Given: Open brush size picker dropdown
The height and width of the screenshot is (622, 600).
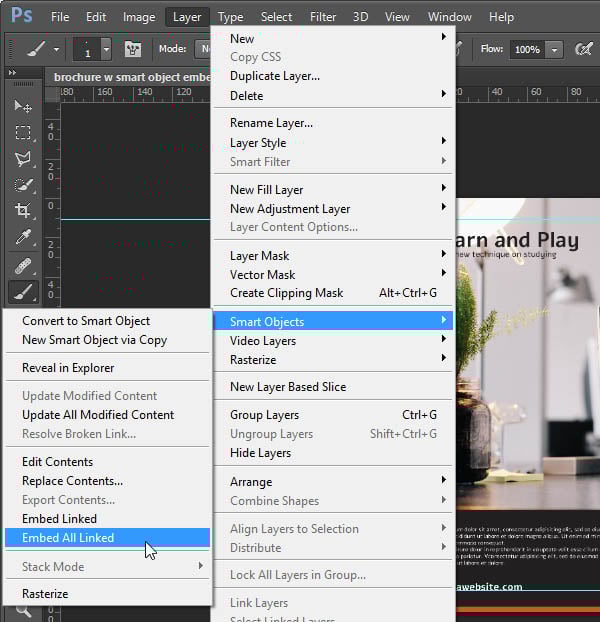Looking at the screenshot, I should pos(106,49).
